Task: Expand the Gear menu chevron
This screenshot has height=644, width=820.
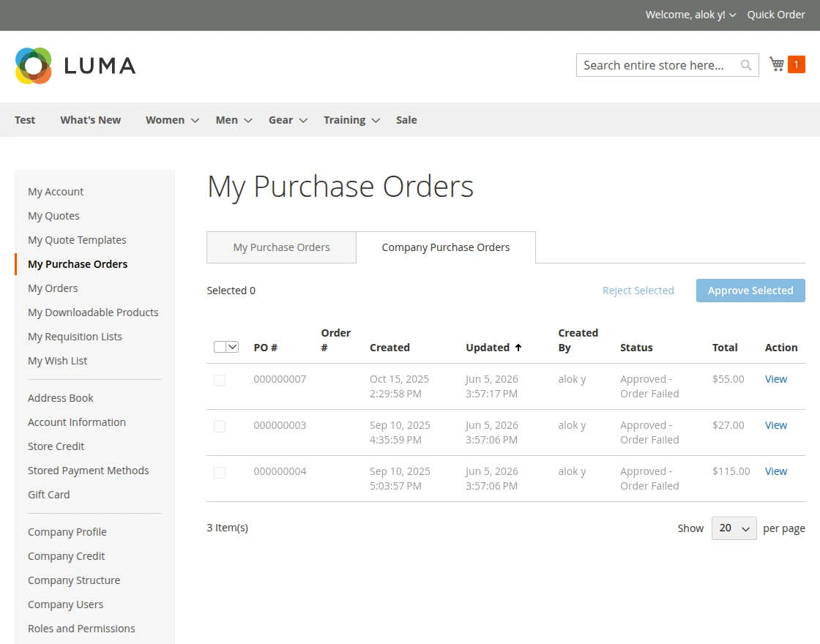Action: pos(303,120)
